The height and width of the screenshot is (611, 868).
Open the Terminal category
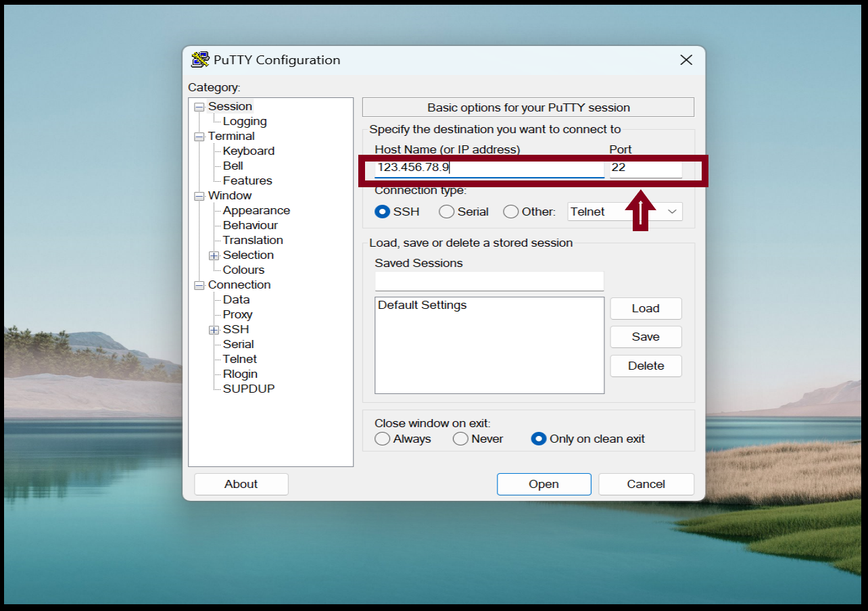point(231,136)
